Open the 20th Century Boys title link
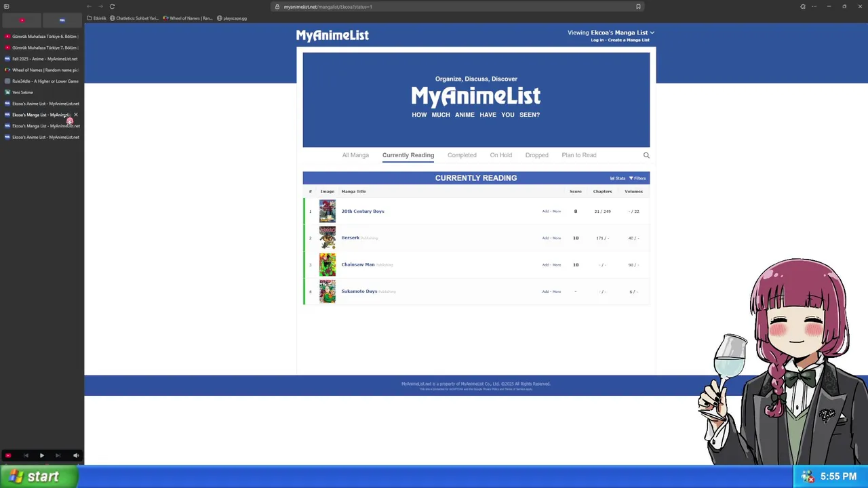The height and width of the screenshot is (488, 868). [363, 211]
